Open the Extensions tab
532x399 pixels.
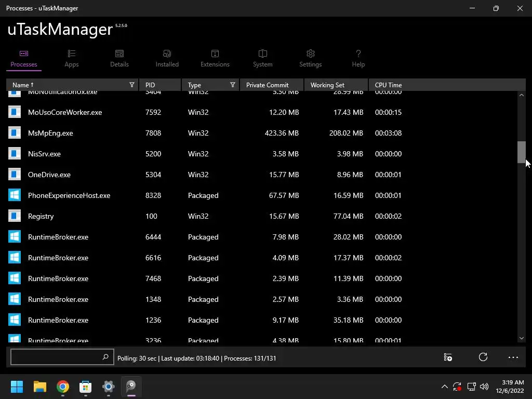click(x=215, y=59)
